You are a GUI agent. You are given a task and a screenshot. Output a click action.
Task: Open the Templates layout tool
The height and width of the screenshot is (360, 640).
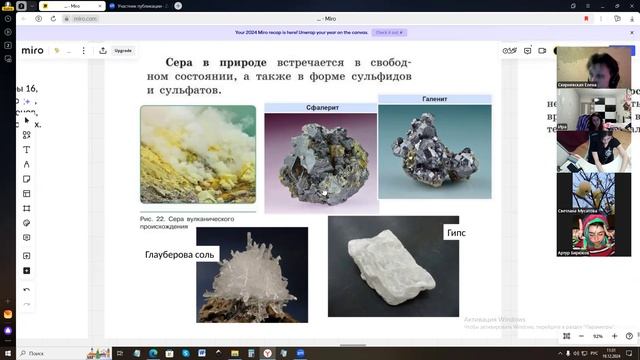(x=27, y=194)
